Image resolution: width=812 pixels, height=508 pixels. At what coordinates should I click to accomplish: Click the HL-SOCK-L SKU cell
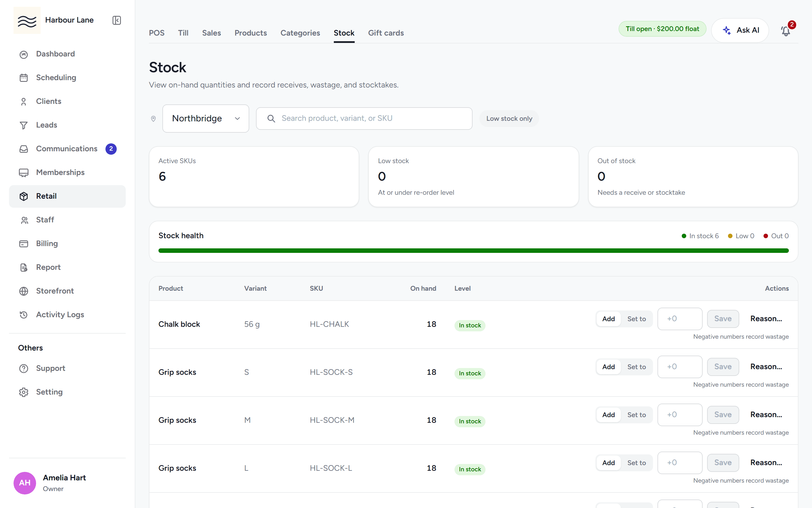coord(331,468)
